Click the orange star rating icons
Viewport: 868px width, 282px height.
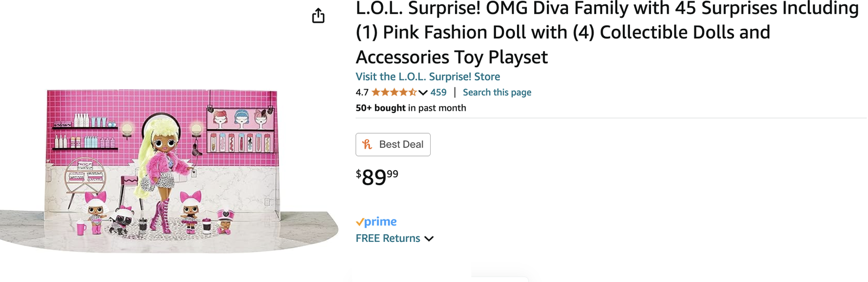[x=394, y=92]
